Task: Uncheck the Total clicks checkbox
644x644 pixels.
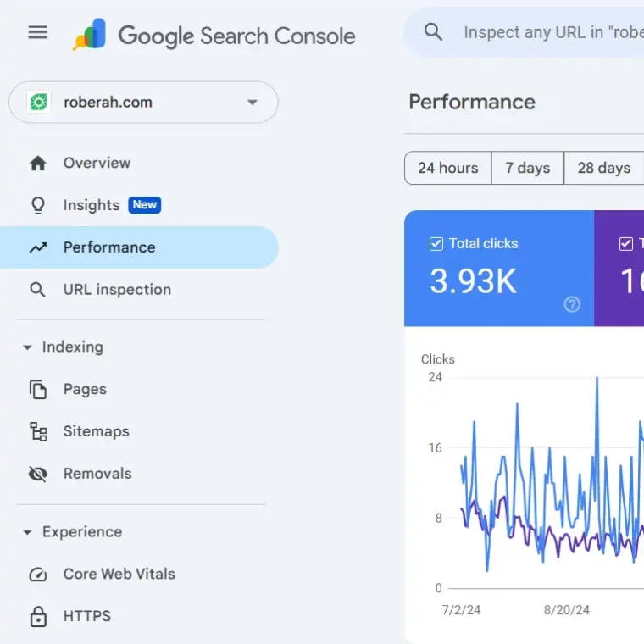Action: tap(436, 244)
